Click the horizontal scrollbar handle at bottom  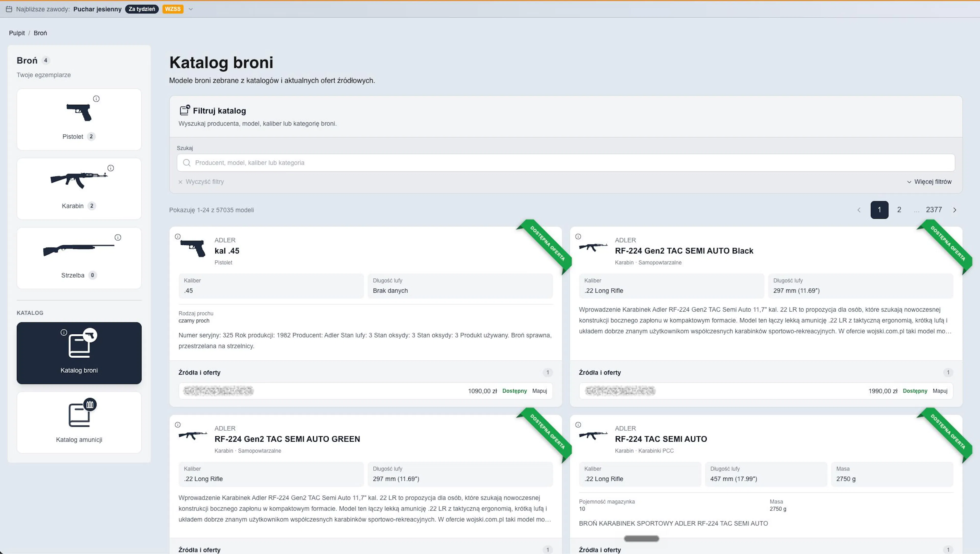click(x=641, y=538)
